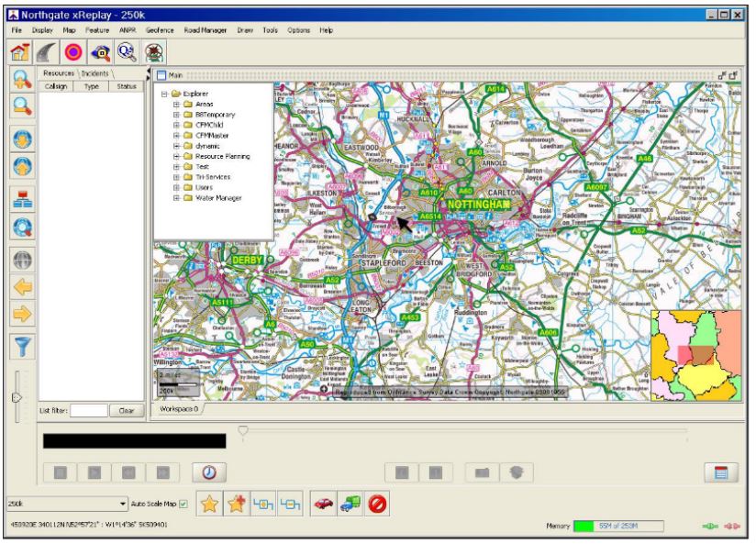Click the plain yellow star icon
The width and height of the screenshot is (756, 544).
[210, 505]
